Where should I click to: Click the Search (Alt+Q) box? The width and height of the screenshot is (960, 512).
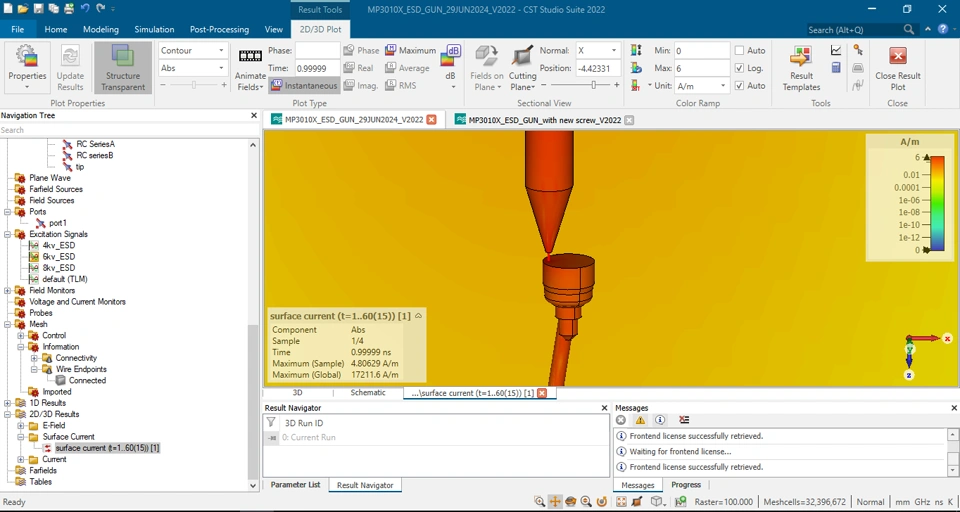(x=861, y=29)
